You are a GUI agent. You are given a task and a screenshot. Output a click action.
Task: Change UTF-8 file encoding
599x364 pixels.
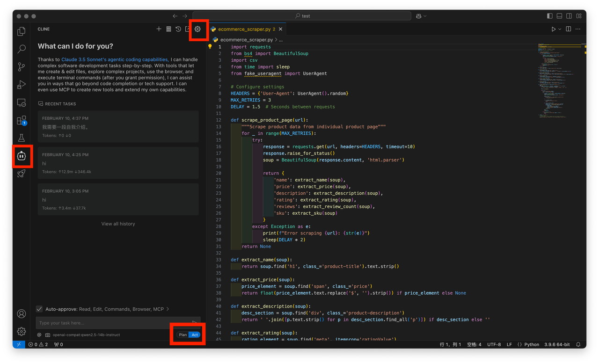[x=494, y=344]
